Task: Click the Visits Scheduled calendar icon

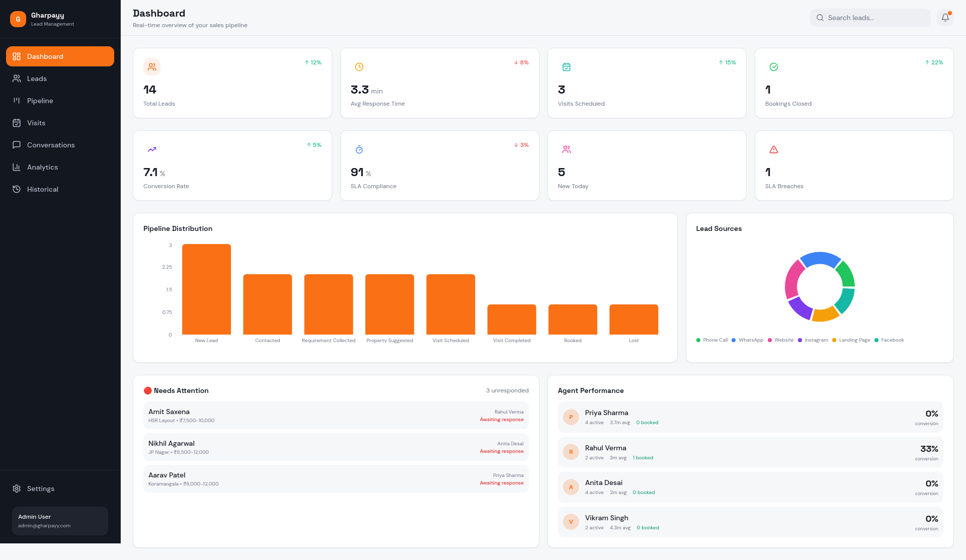Action: click(567, 67)
